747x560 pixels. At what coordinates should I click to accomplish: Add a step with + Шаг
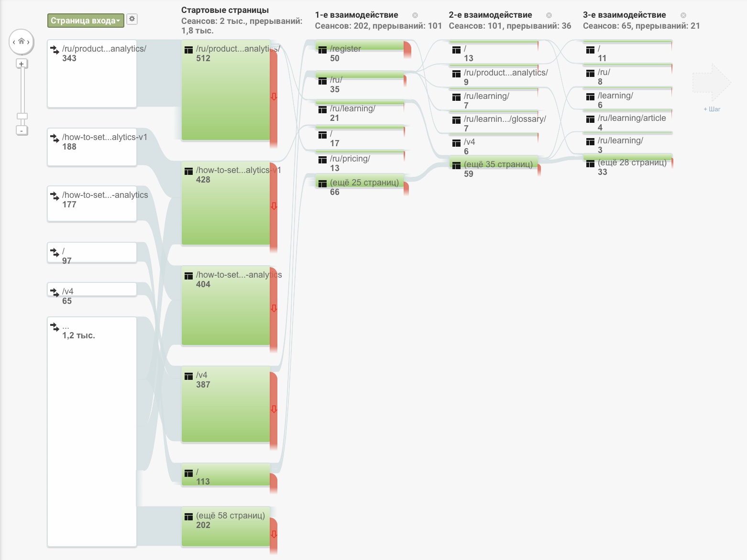pos(712,109)
